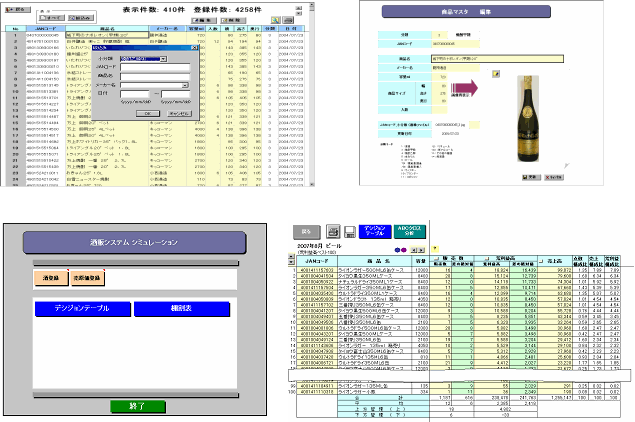This screenshot has height=422, width=635.
Task: Click the right arrow next to the circles
Action: 422,250
